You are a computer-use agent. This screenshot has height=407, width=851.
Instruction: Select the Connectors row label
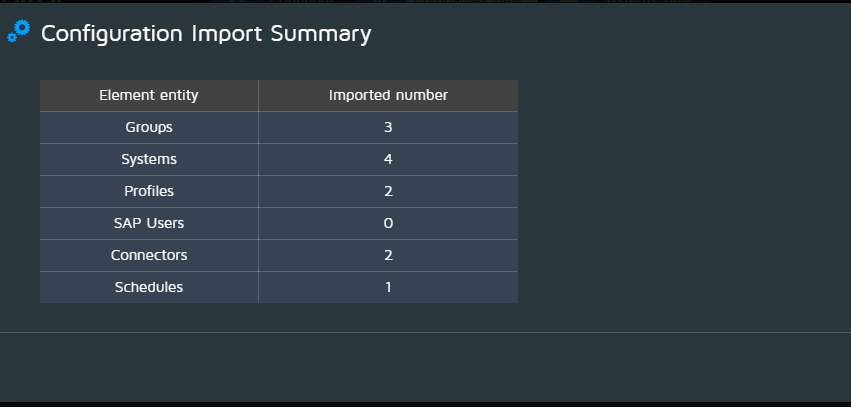point(149,256)
